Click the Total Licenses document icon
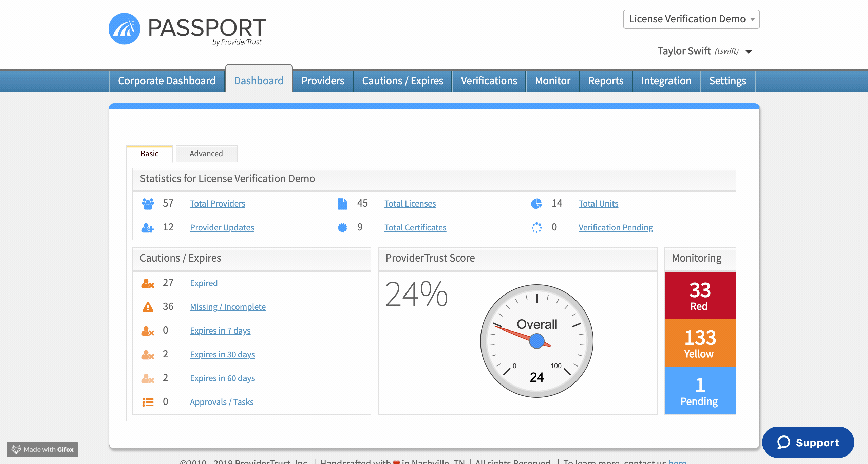The image size is (868, 464). tap(342, 203)
